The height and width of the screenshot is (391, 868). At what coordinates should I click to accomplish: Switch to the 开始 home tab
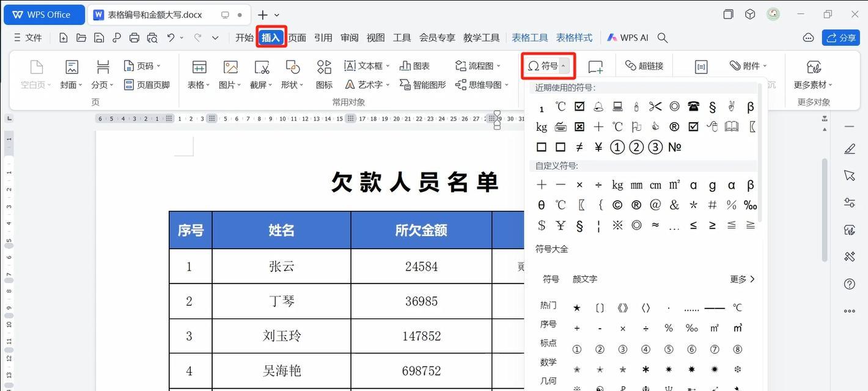tap(245, 38)
